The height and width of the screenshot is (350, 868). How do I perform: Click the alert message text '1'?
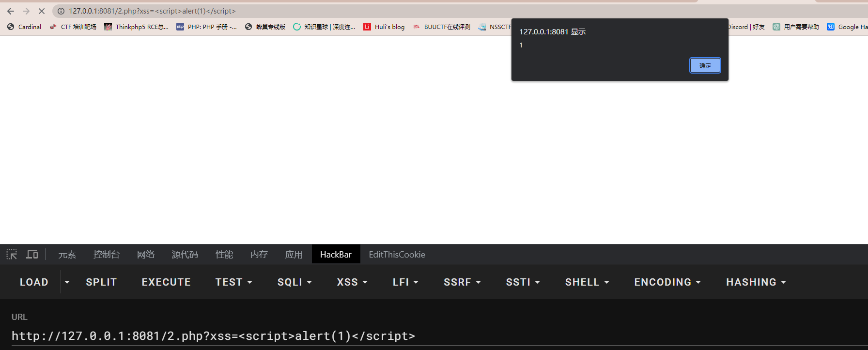[x=521, y=45]
